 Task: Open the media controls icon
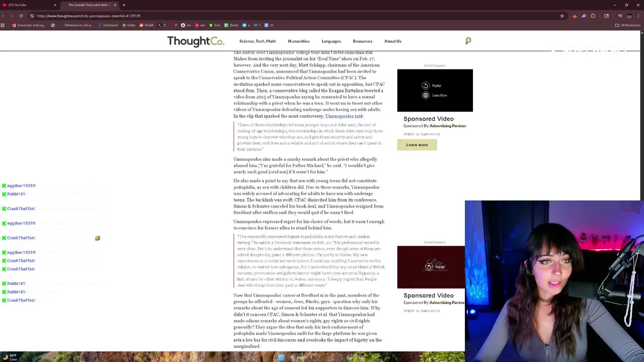(620, 16)
